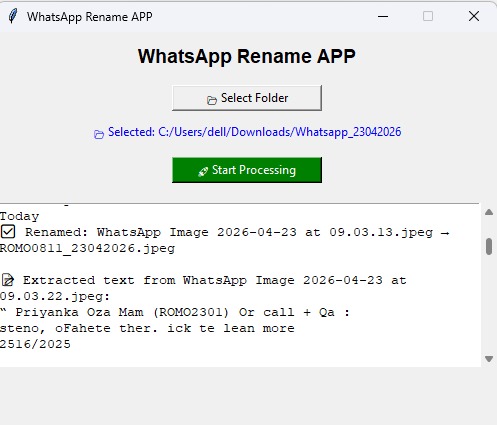Click the 'steno, oFahete ther.' log line
Screen dimensions: 497x425
[x=147, y=328]
